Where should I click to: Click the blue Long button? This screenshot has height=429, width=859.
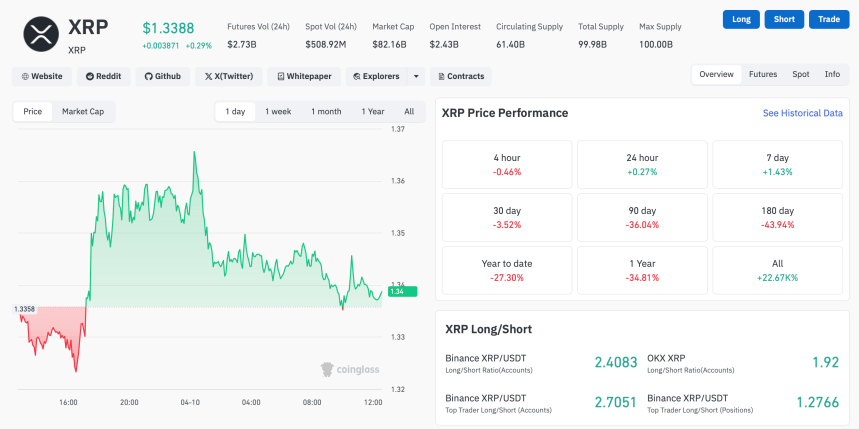pyautogui.click(x=741, y=19)
